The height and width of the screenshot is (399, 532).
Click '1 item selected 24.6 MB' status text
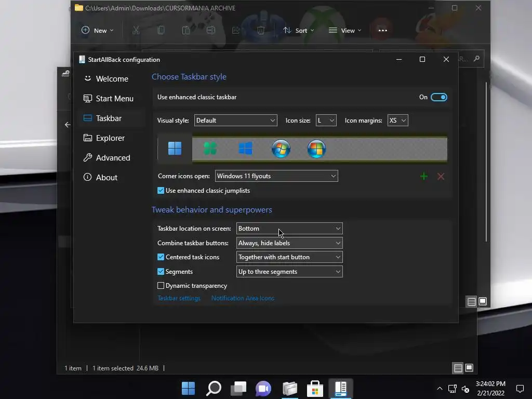point(126,368)
